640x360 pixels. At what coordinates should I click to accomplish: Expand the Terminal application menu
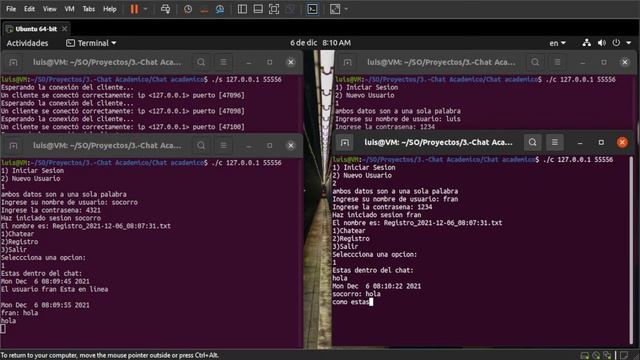click(x=91, y=43)
